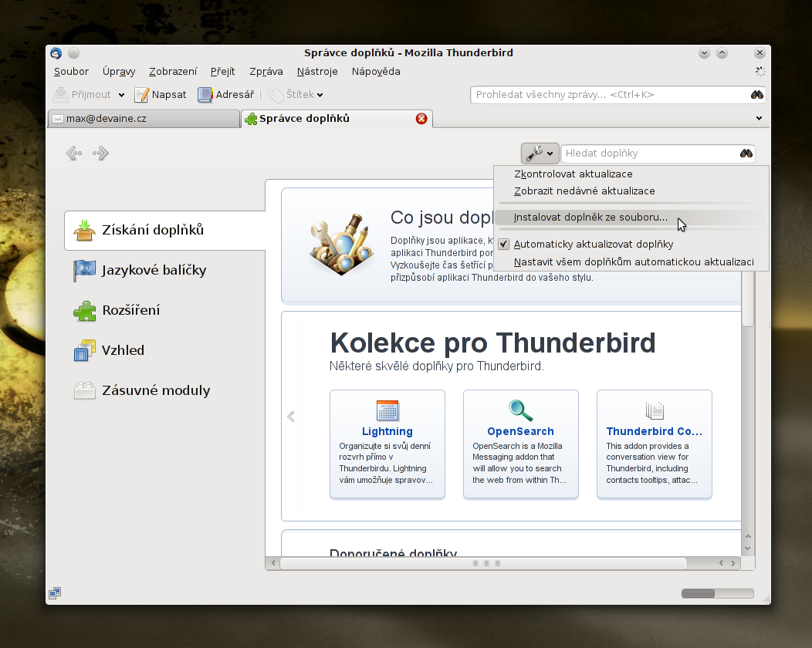Go back with the left arrow icon
The width and height of the screenshot is (812, 648).
tap(74, 154)
